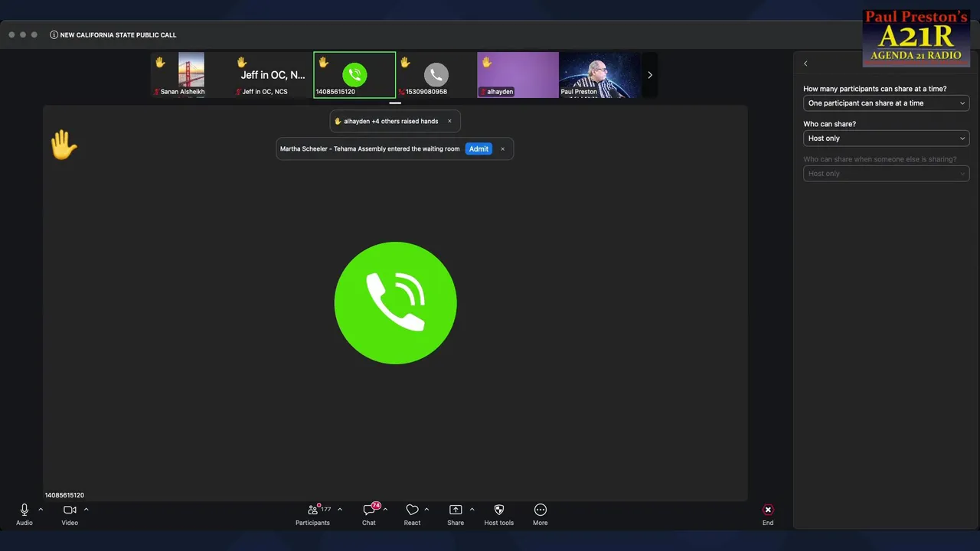Open the Participants panel
Image resolution: width=980 pixels, height=551 pixels.
[x=313, y=514]
